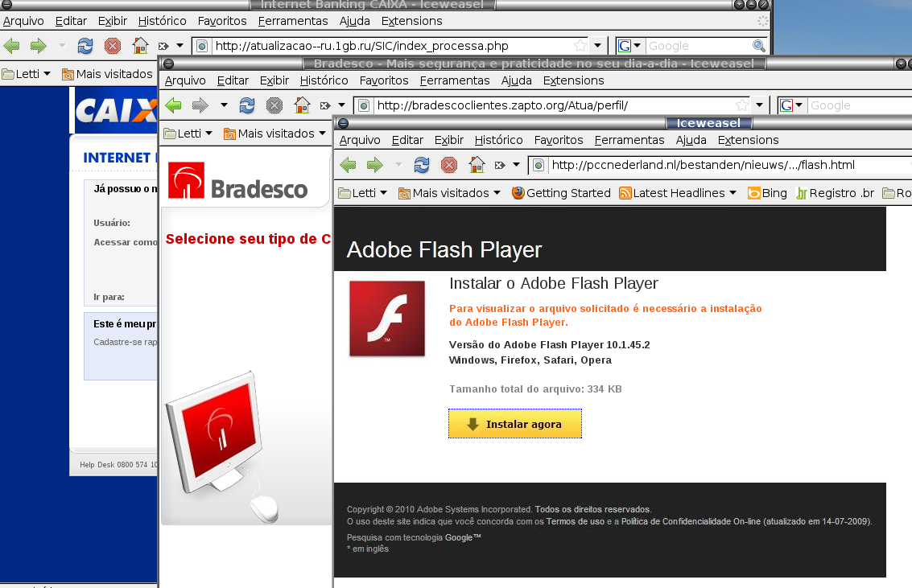The image size is (912, 588).
Task: Expand the Latest Headlines feed dropdown
Action: click(x=732, y=193)
